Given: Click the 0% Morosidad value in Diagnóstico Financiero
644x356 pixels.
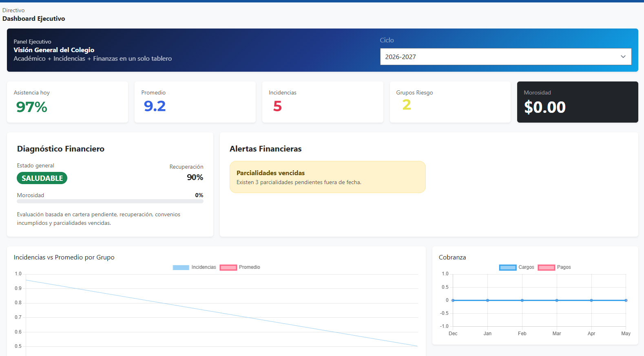Looking at the screenshot, I should pyautogui.click(x=199, y=195).
